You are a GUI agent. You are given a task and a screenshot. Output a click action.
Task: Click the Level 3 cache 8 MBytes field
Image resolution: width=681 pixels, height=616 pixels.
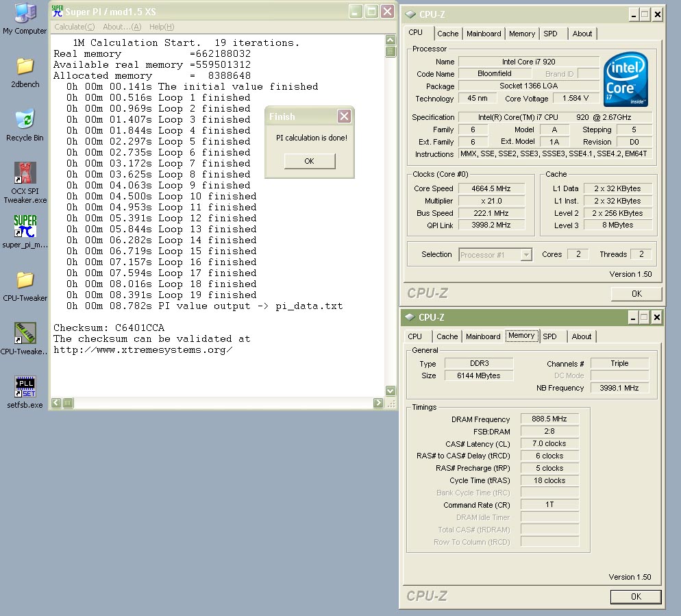point(617,225)
